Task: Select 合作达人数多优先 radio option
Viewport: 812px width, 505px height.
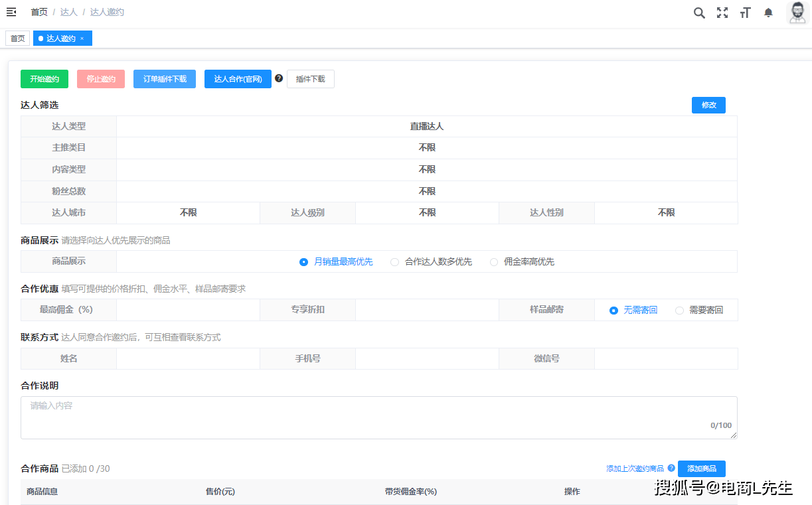Action: click(x=431, y=261)
